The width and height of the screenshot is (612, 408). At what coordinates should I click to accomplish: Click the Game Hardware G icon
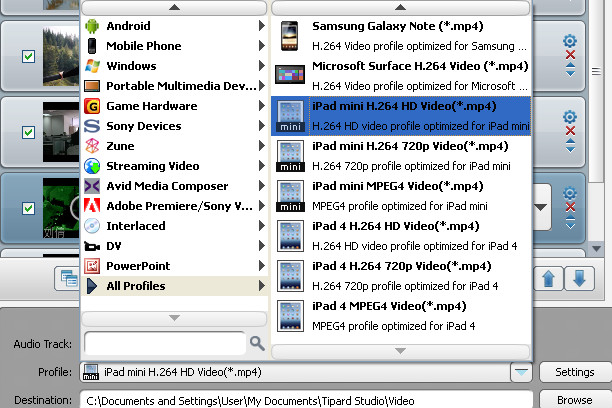pos(92,106)
